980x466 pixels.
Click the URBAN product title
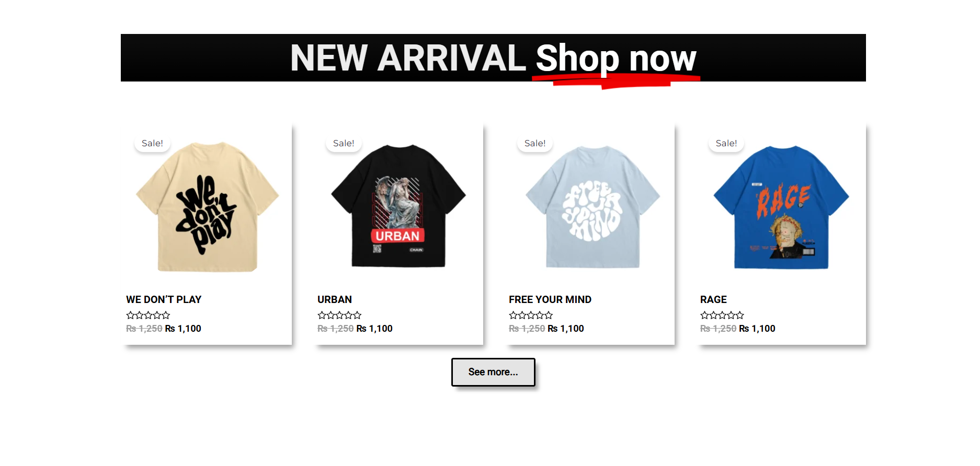tap(335, 299)
